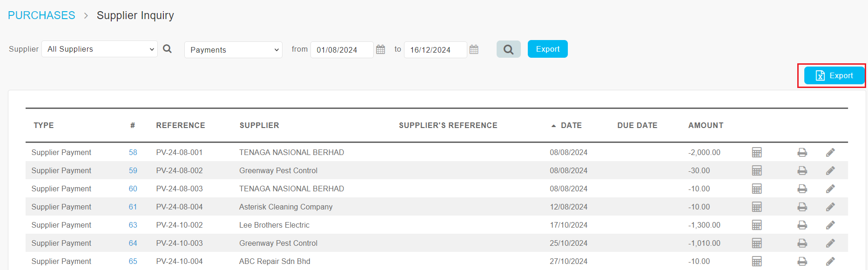
Task: Open GL view icon for PV-24-08-001
Action: pos(757,152)
